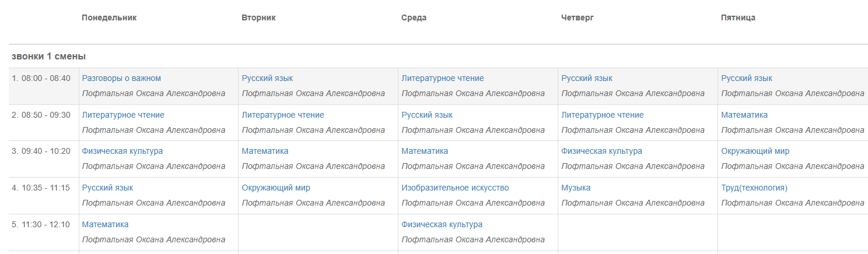Open Wednesday first lesson "Литературное чтение"

coord(443,79)
